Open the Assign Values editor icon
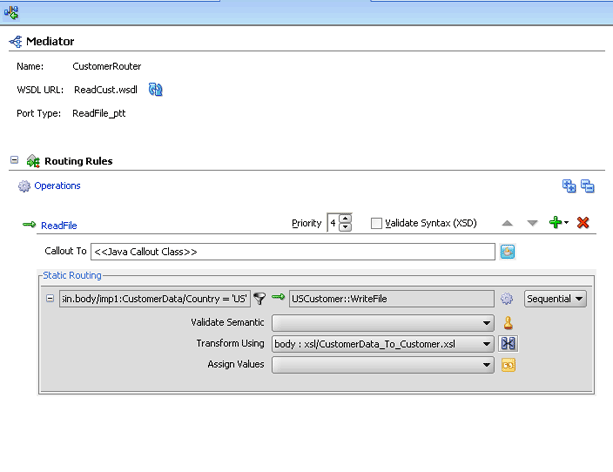The height and width of the screenshot is (472, 613). click(x=508, y=365)
